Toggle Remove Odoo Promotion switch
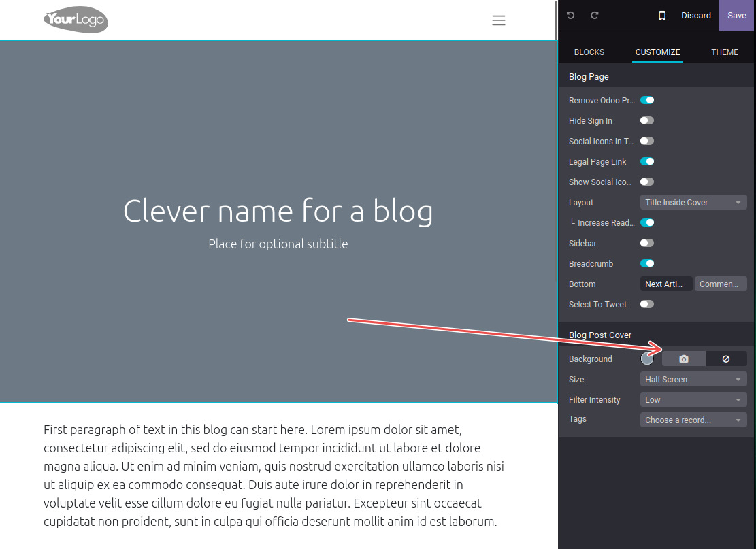Viewport: 756px width, 549px height. (x=647, y=100)
